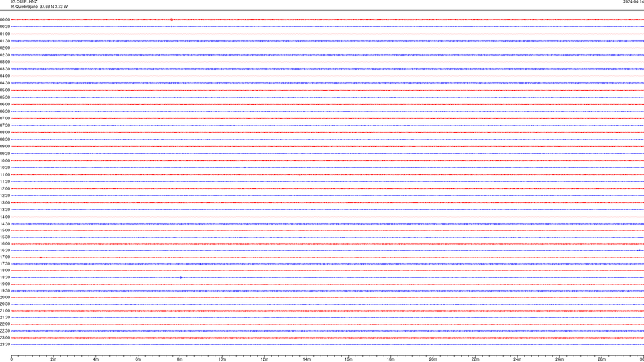Click the "23:00" trace time label
644x362 pixels.
pyautogui.click(x=5, y=338)
